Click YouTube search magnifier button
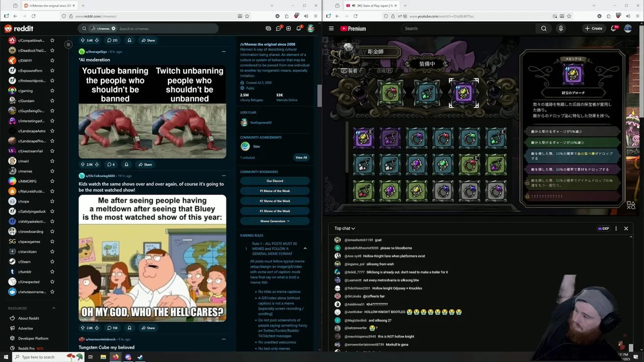The image size is (644, 362). [x=544, y=29]
